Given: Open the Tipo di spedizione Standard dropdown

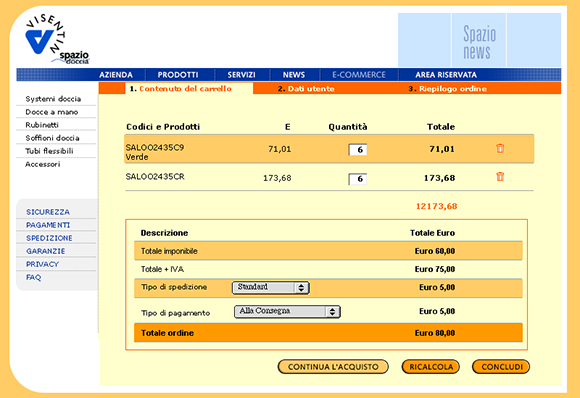Looking at the screenshot, I should tap(271, 287).
